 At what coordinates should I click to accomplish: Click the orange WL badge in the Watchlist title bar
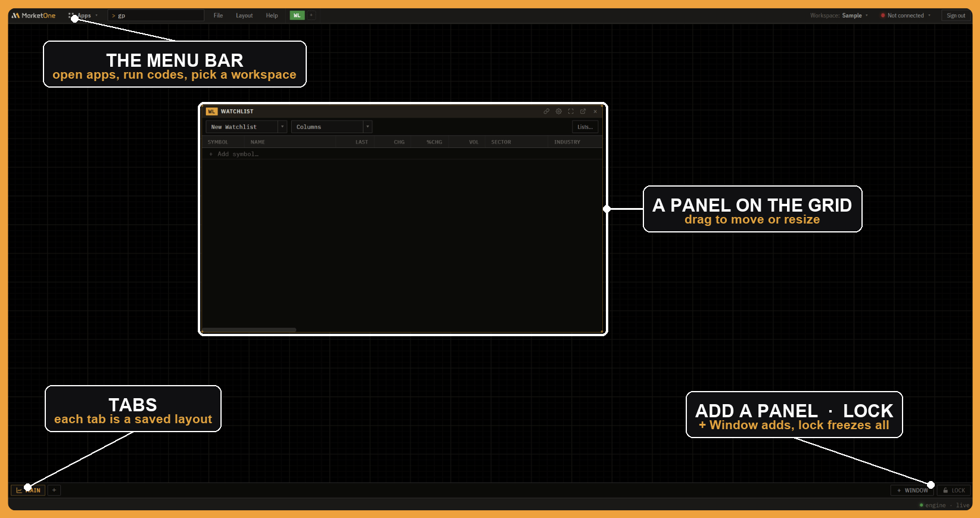click(x=211, y=111)
